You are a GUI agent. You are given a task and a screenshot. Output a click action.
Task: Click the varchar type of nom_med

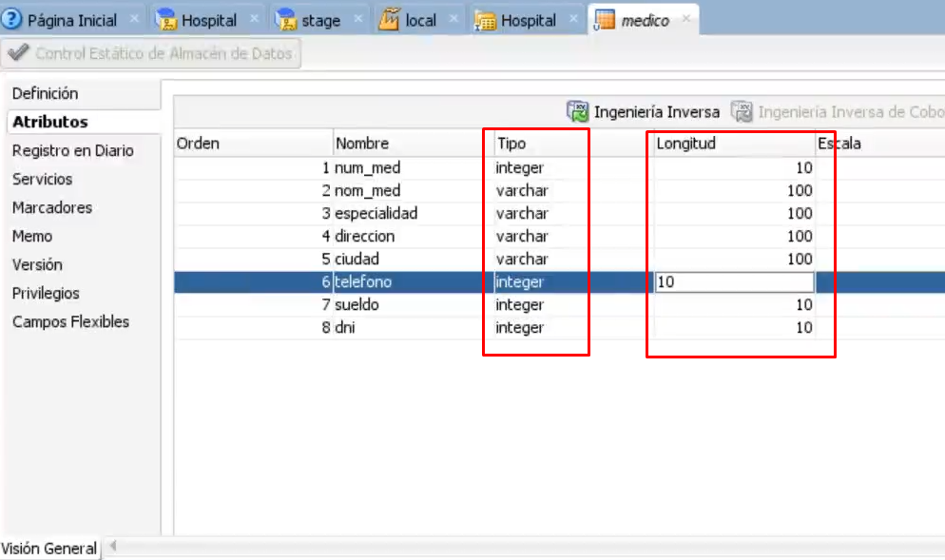pyautogui.click(x=522, y=191)
